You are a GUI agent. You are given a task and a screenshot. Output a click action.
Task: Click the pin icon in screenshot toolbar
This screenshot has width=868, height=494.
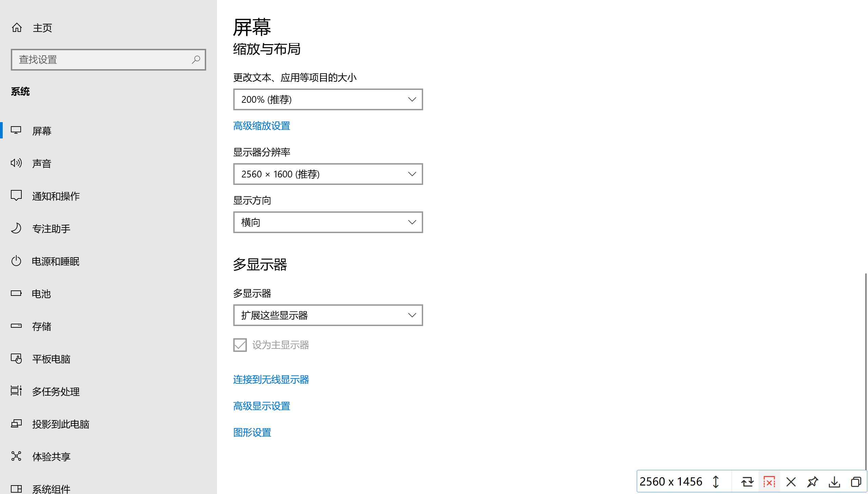(812, 482)
